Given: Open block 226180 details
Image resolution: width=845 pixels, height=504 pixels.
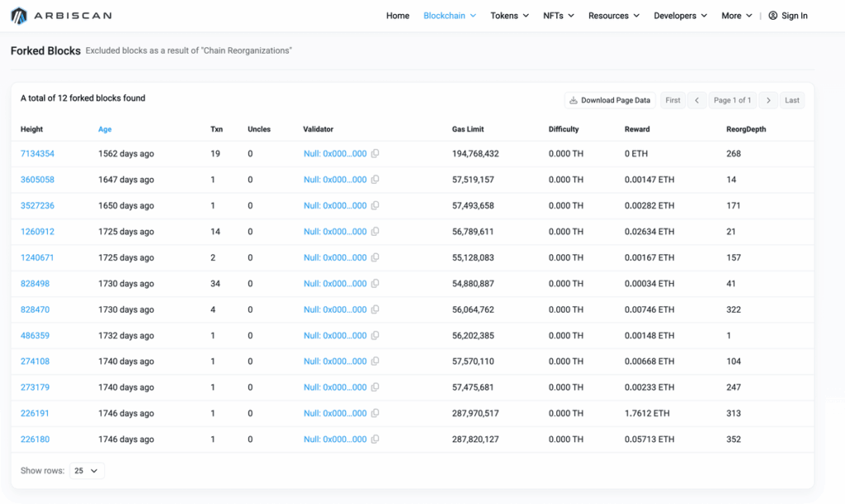Looking at the screenshot, I should click(35, 439).
